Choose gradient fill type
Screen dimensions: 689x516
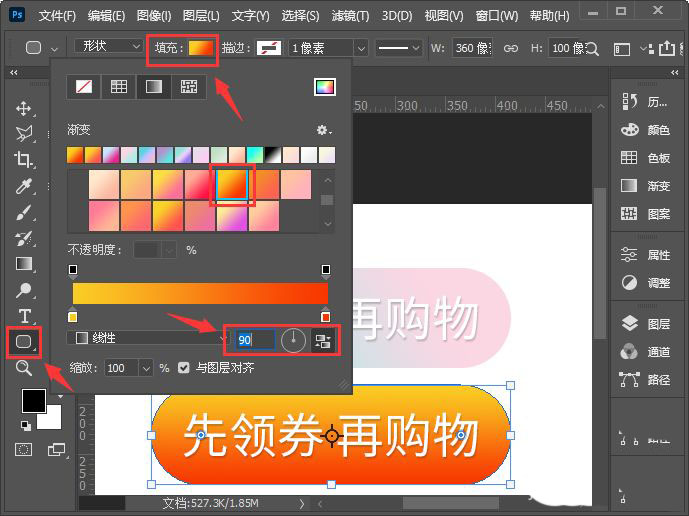[x=154, y=87]
